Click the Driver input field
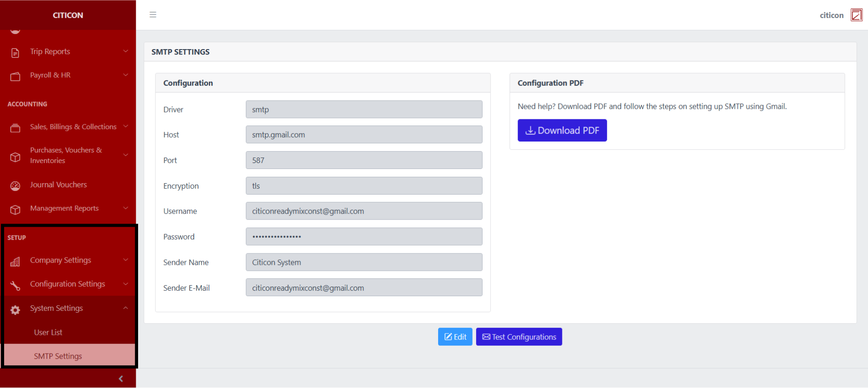 click(364, 109)
